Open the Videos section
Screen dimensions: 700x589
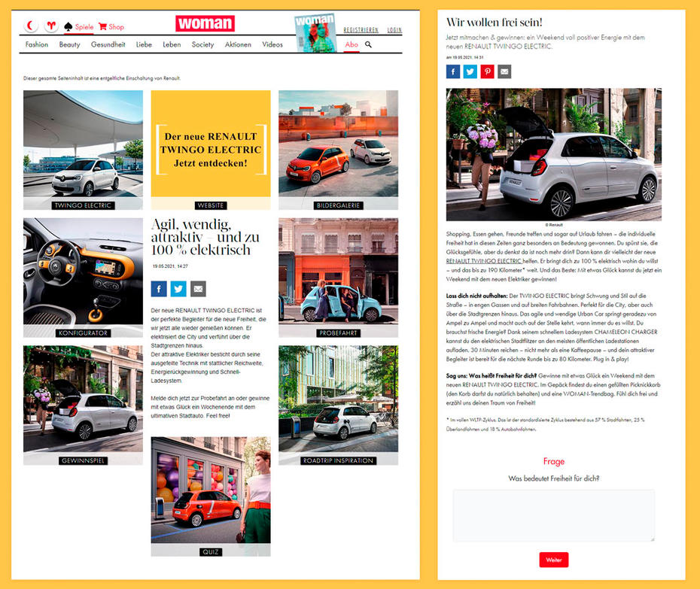272,44
